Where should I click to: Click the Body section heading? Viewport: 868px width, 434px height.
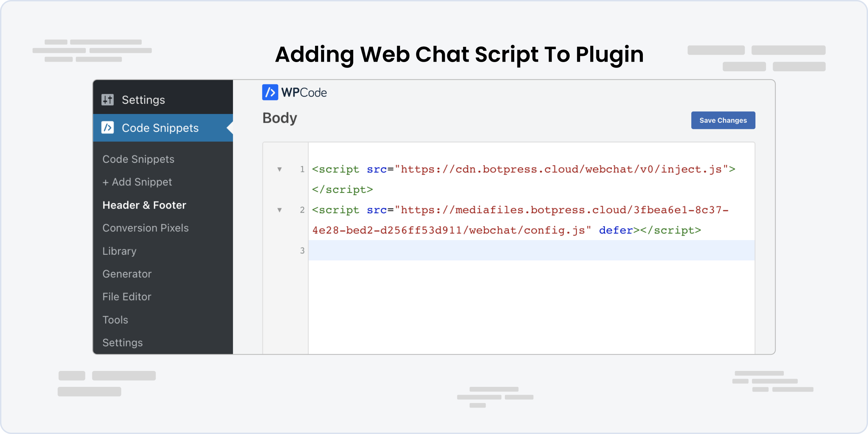click(280, 118)
